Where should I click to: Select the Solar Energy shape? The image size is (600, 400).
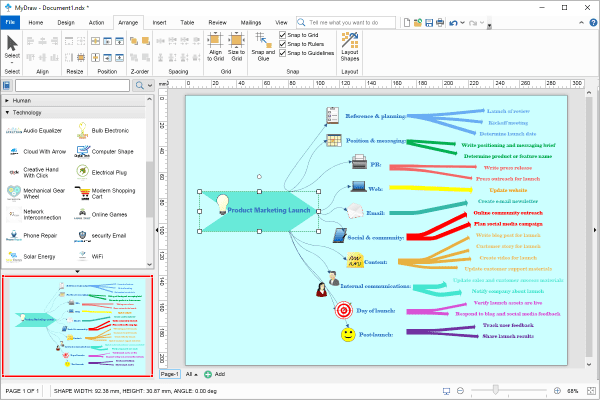(x=31, y=256)
